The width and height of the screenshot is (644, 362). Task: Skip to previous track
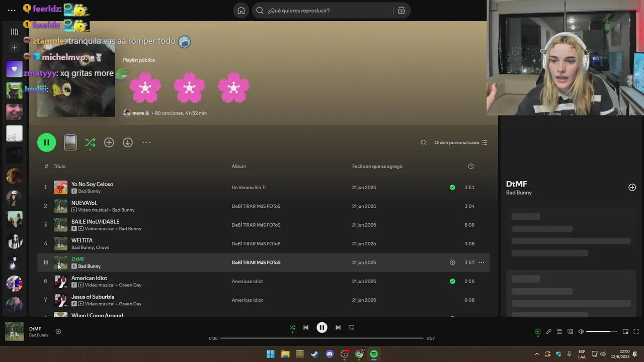point(305,327)
